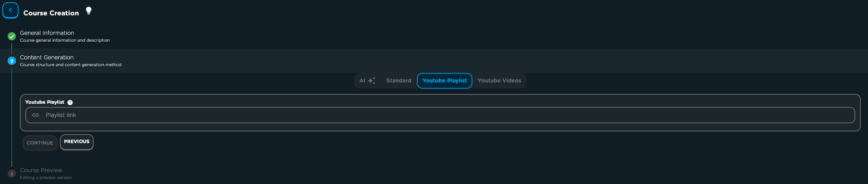The width and height of the screenshot is (868, 184).
Task: Click the lightbulb tips icon
Action: click(x=89, y=10)
